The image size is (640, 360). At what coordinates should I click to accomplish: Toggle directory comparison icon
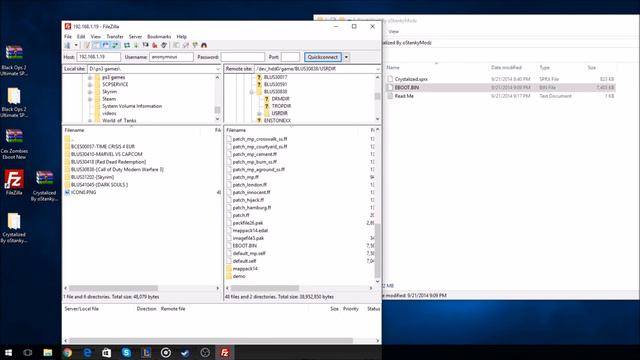point(186,45)
